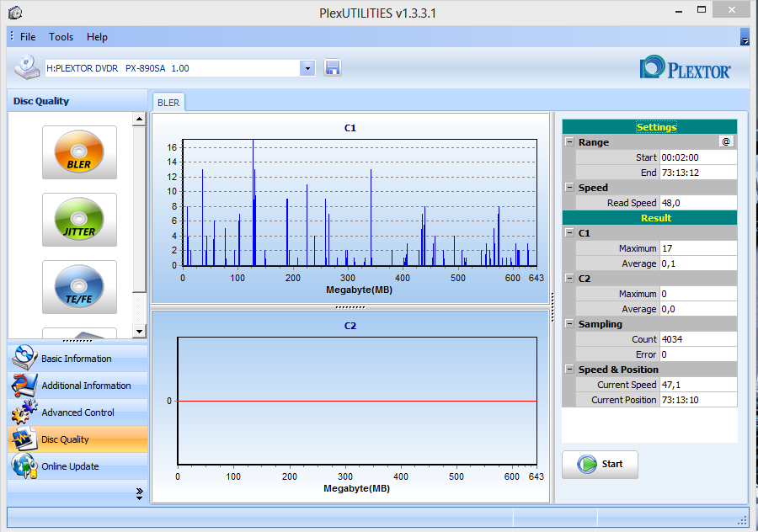Expand the navigation pane chevron options

click(139, 494)
